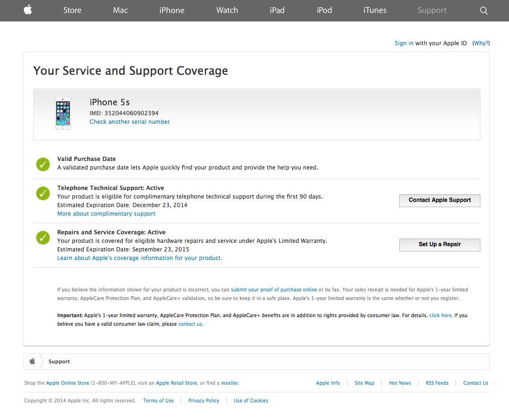Screen dimensions: 509x420
Task: Open the Contact Us footer link
Action: (x=476, y=383)
